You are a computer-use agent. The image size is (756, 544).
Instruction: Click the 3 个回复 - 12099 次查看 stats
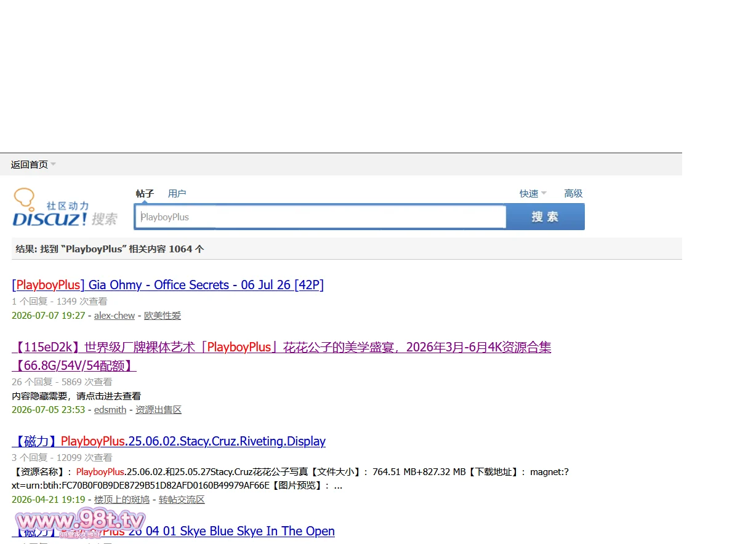(x=62, y=458)
